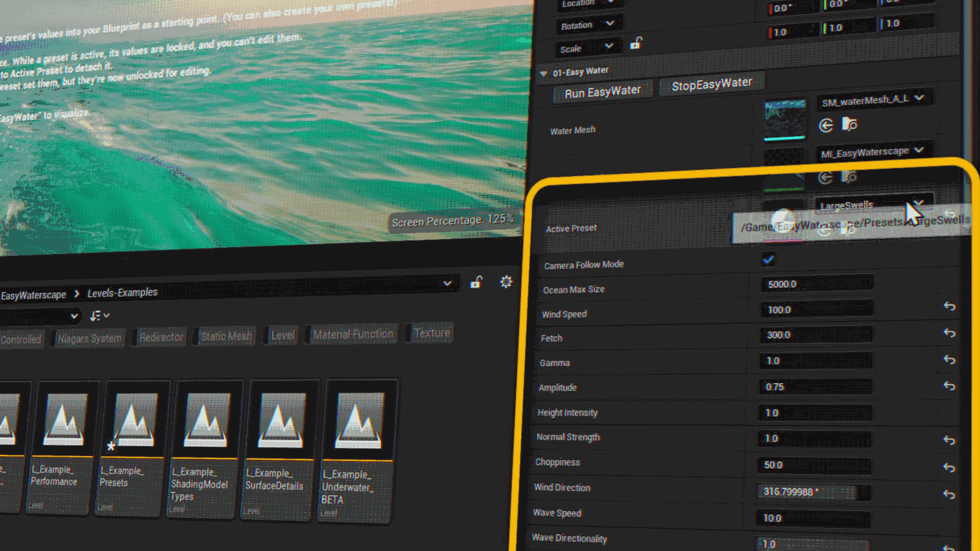Reset Gamma to default value

point(949,360)
